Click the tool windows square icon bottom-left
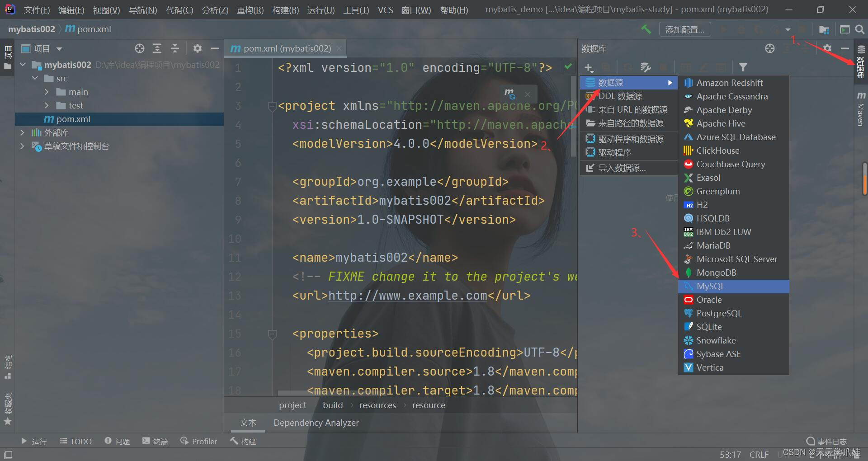The height and width of the screenshot is (461, 868). pyautogui.click(x=8, y=454)
